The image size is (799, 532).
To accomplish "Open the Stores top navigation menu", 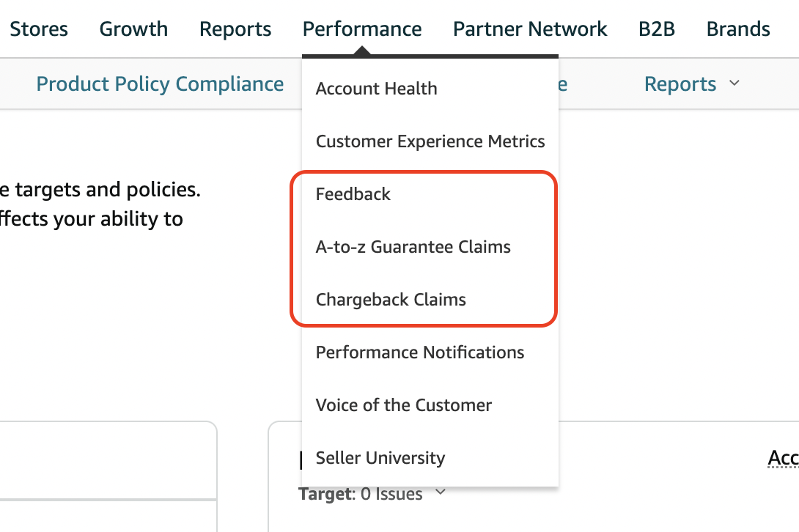I will (39, 29).
